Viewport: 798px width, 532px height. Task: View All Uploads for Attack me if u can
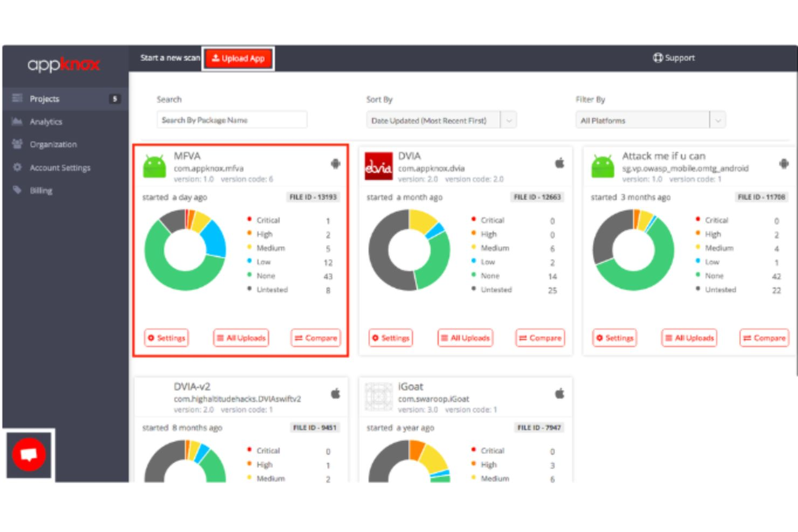click(x=690, y=338)
